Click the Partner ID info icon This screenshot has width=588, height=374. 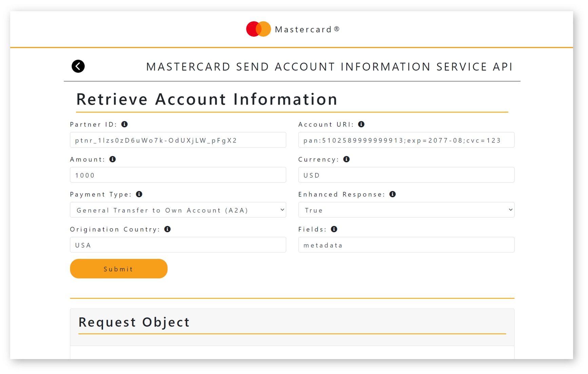pyautogui.click(x=124, y=124)
